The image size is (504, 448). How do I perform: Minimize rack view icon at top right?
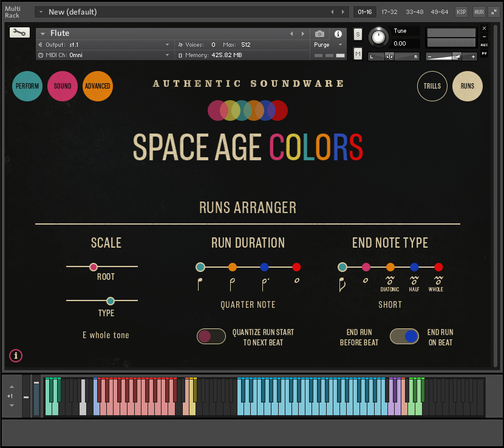click(x=493, y=12)
